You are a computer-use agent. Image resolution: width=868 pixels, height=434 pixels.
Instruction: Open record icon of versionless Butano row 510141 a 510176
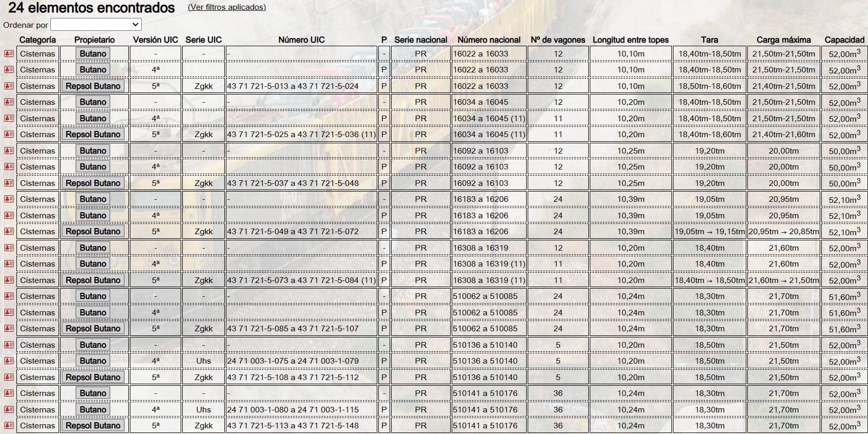(9, 393)
